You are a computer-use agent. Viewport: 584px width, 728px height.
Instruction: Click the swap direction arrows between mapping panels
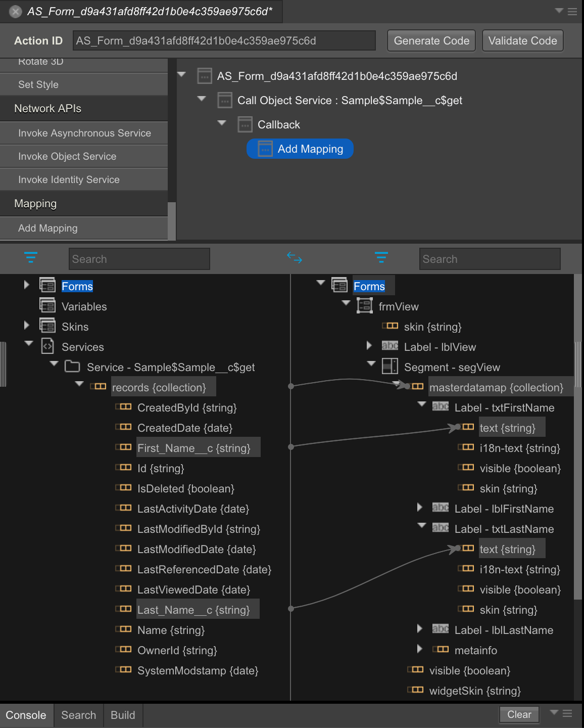(x=295, y=258)
